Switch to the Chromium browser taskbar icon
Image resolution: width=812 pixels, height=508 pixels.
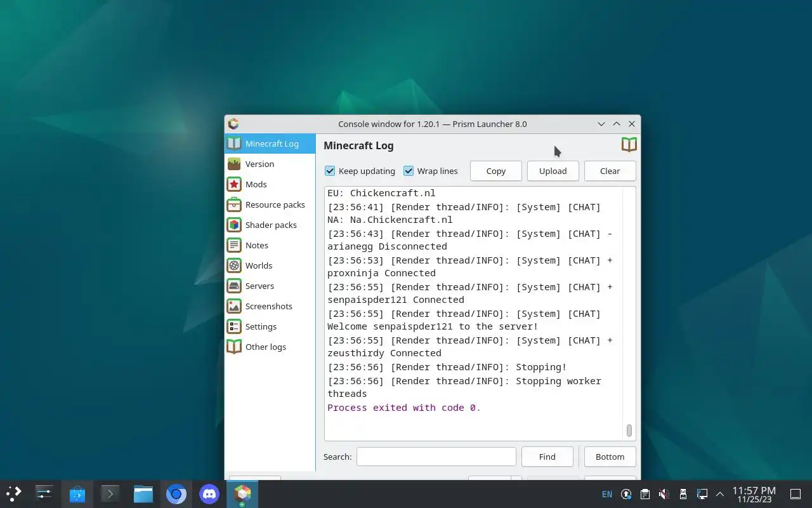point(176,493)
